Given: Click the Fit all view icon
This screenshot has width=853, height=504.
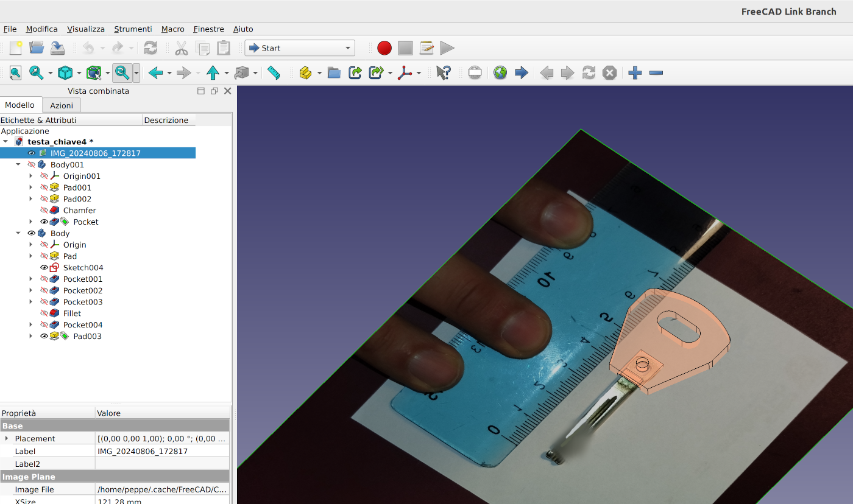Looking at the screenshot, I should click(15, 73).
